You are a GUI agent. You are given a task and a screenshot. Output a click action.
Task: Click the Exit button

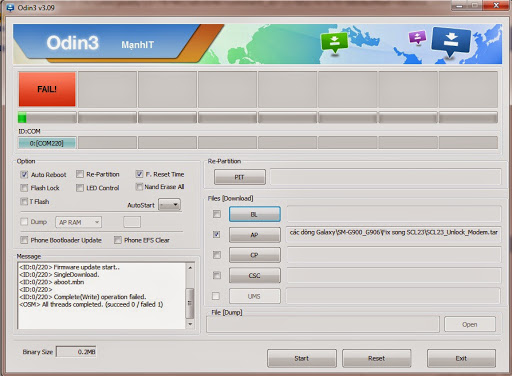[461, 358]
